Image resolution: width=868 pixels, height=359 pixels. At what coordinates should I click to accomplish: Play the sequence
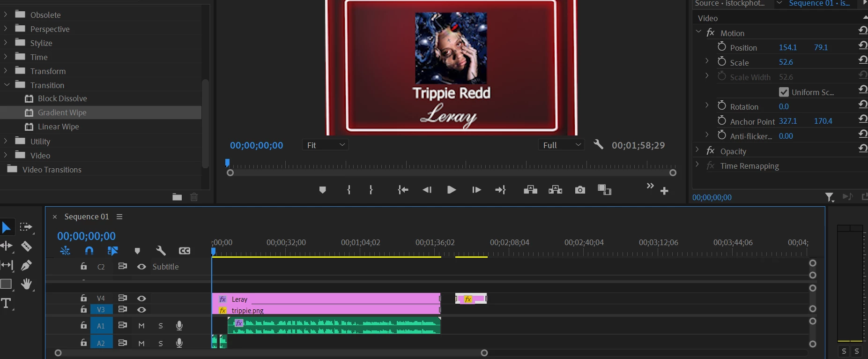point(452,190)
